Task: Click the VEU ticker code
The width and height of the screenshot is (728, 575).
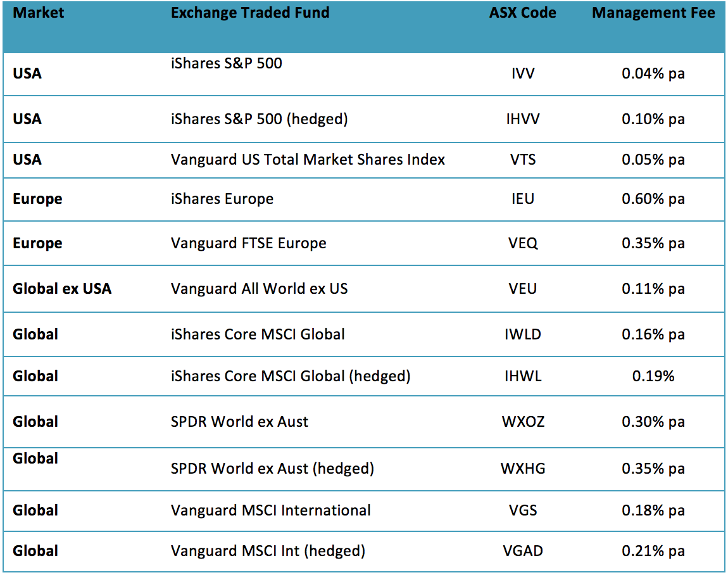Action: [522, 289]
